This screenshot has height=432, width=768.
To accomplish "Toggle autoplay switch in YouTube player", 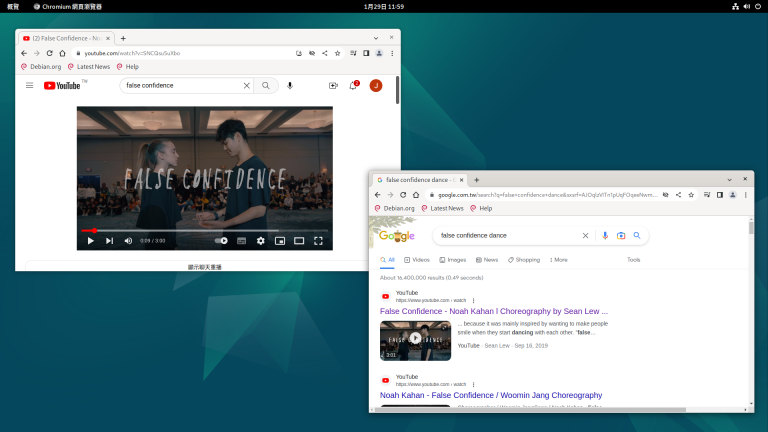I will 221,241.
